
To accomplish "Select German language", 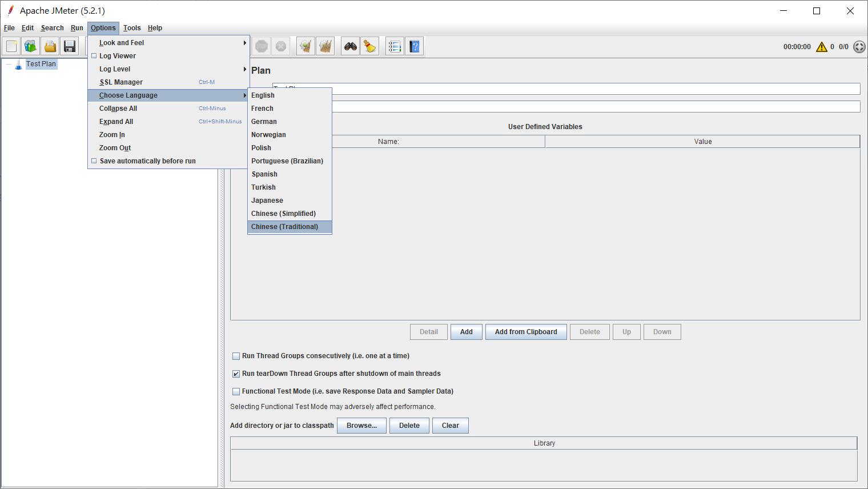I will click(290, 122).
